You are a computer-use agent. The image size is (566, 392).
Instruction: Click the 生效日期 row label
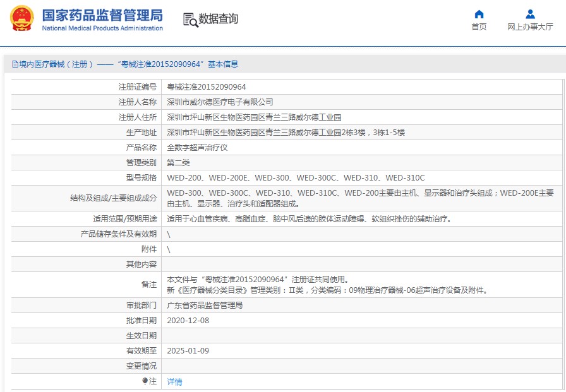tap(141, 336)
